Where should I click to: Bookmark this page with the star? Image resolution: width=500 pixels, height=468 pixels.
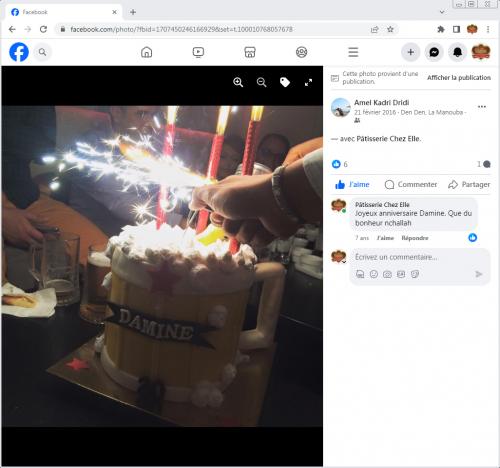click(390, 29)
